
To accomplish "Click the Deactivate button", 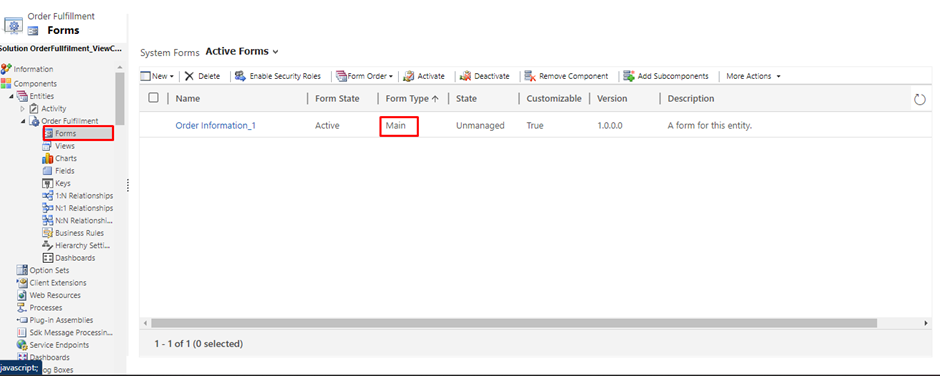I will pyautogui.click(x=484, y=76).
